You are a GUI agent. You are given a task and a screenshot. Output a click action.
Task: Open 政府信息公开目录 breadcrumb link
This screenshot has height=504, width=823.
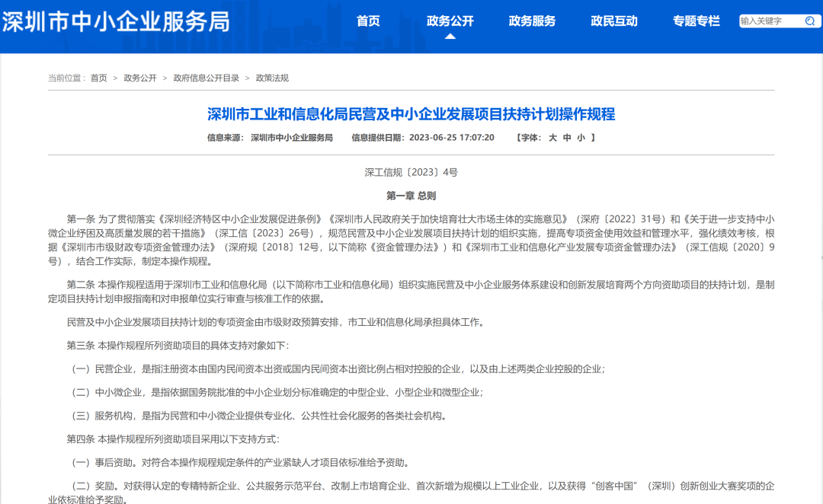[x=207, y=78]
